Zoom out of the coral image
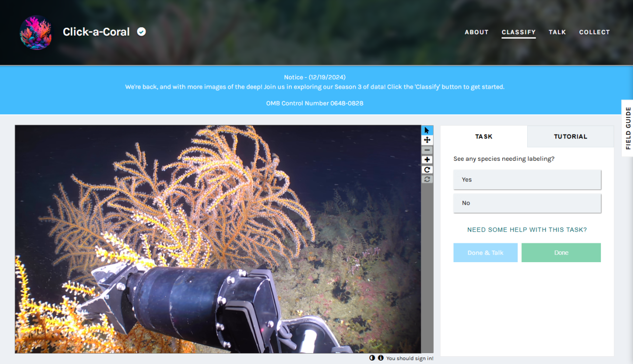633x364 pixels. (x=427, y=150)
